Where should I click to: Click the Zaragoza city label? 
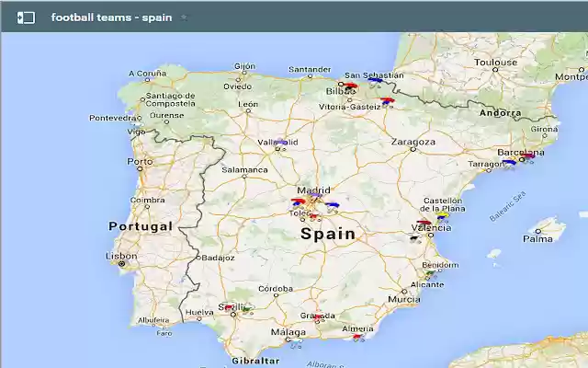[x=413, y=142]
